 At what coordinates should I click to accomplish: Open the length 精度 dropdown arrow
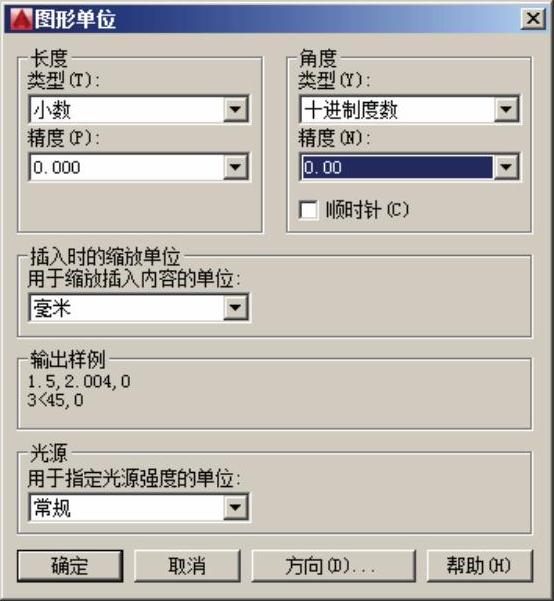[235, 167]
